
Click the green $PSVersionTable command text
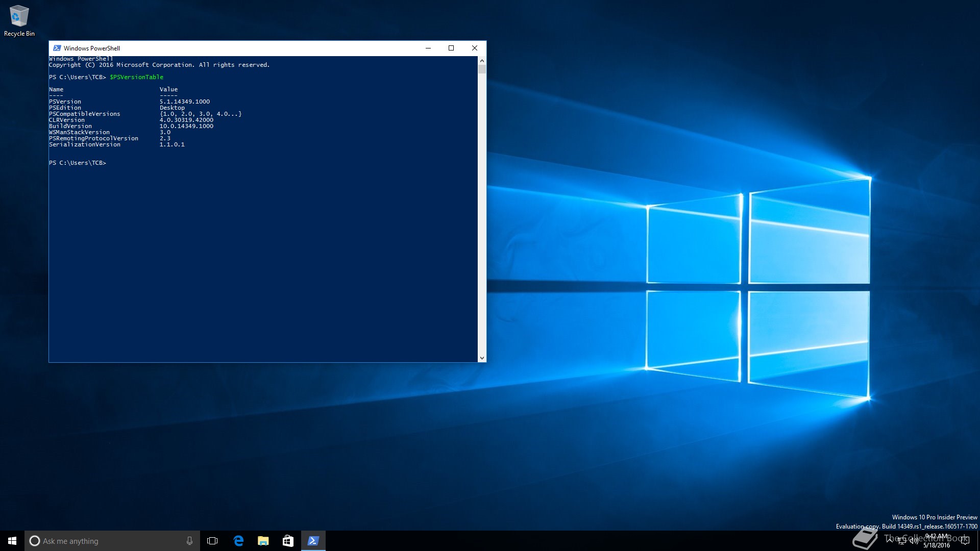[x=137, y=77]
